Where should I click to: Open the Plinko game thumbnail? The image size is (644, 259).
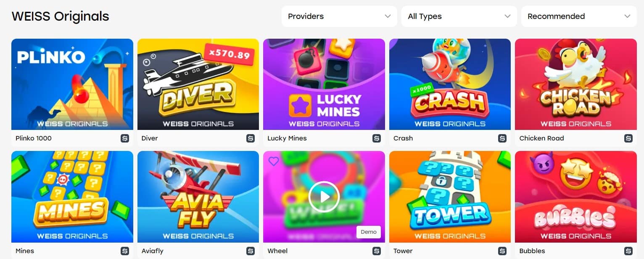(72, 84)
